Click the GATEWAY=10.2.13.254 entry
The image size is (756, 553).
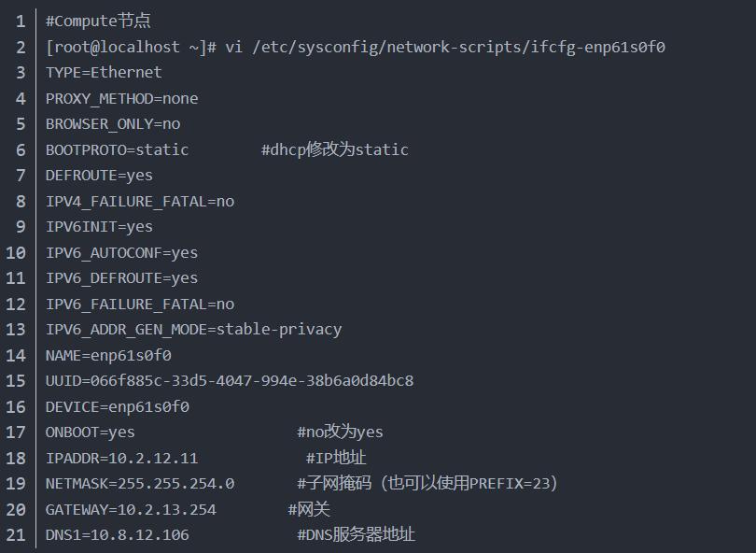tap(131, 509)
